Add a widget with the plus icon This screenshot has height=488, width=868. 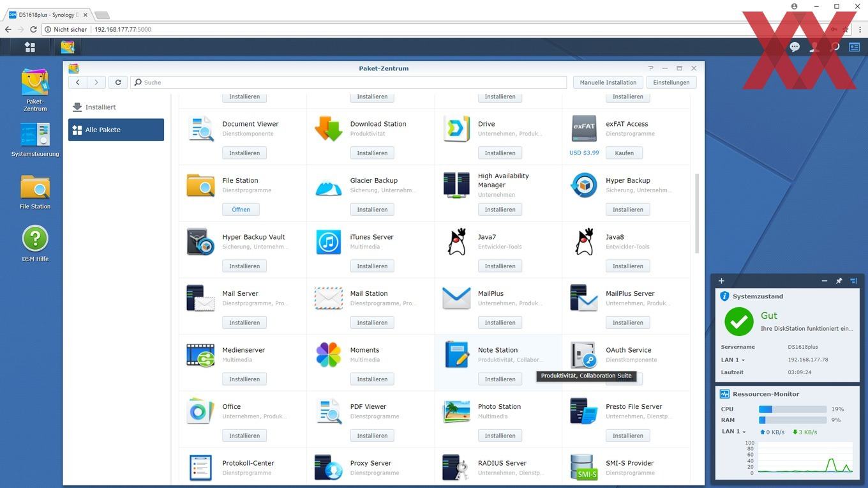point(721,280)
